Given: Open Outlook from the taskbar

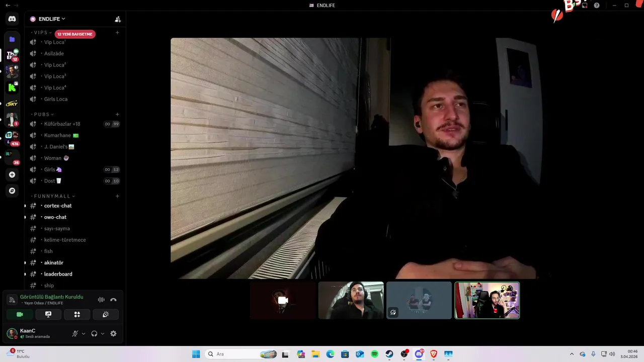Looking at the screenshot, I should (360, 354).
